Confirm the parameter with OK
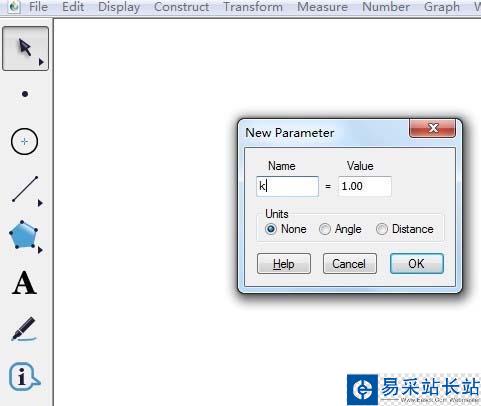Viewport: 481px width, 406px height. point(417,264)
